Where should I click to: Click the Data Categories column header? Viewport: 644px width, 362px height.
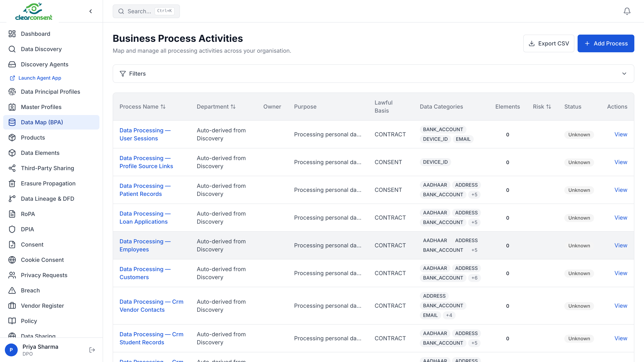point(441,106)
